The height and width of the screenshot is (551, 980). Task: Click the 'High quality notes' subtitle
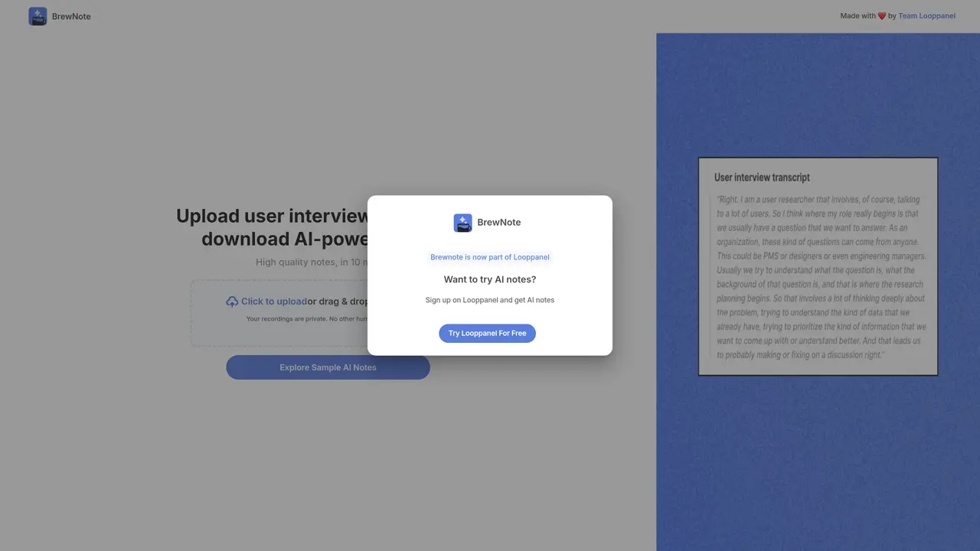click(x=312, y=262)
